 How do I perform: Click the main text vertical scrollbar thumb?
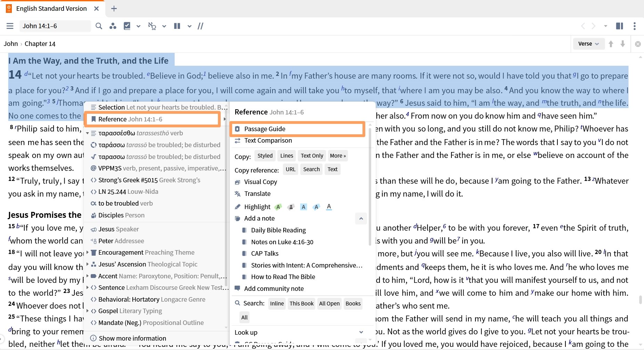click(x=640, y=300)
